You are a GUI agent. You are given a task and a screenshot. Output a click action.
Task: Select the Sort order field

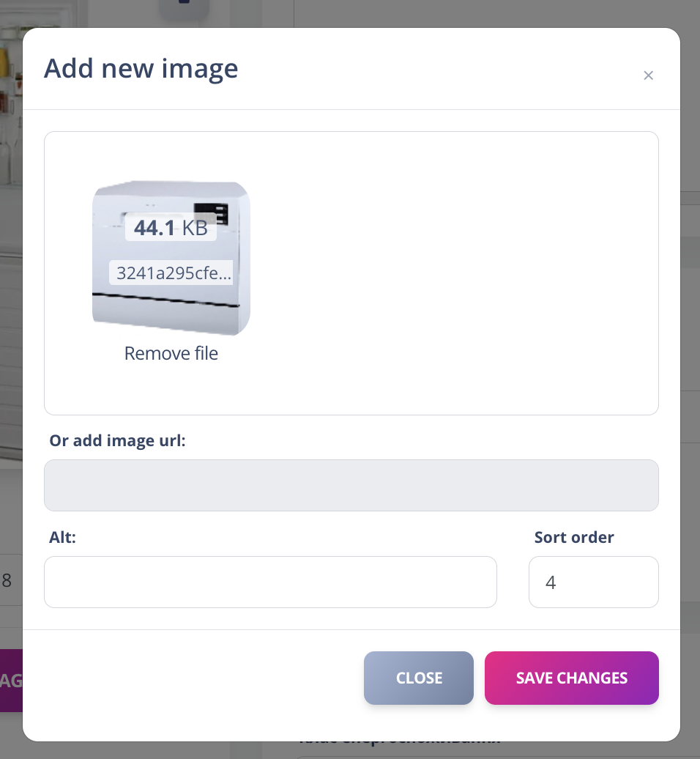(593, 582)
